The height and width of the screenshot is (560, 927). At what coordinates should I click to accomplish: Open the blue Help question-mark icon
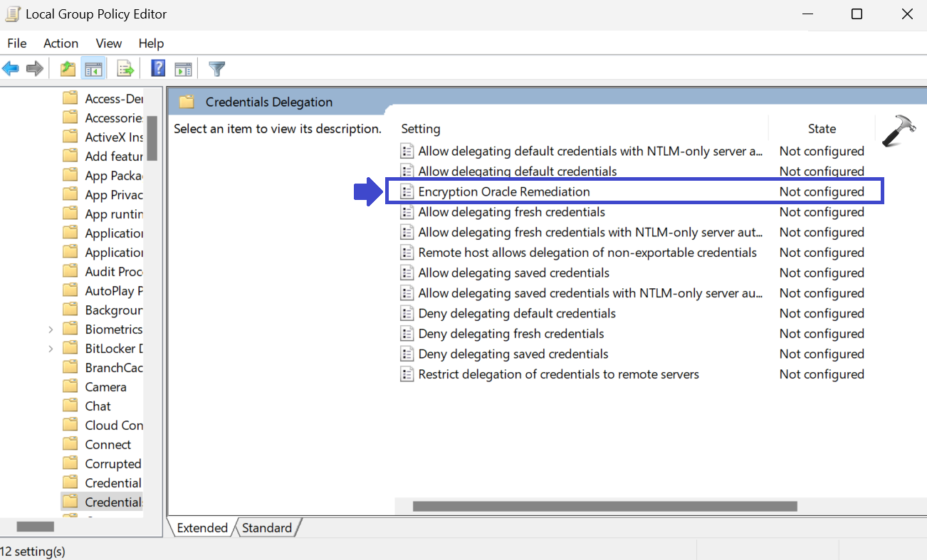pos(158,69)
